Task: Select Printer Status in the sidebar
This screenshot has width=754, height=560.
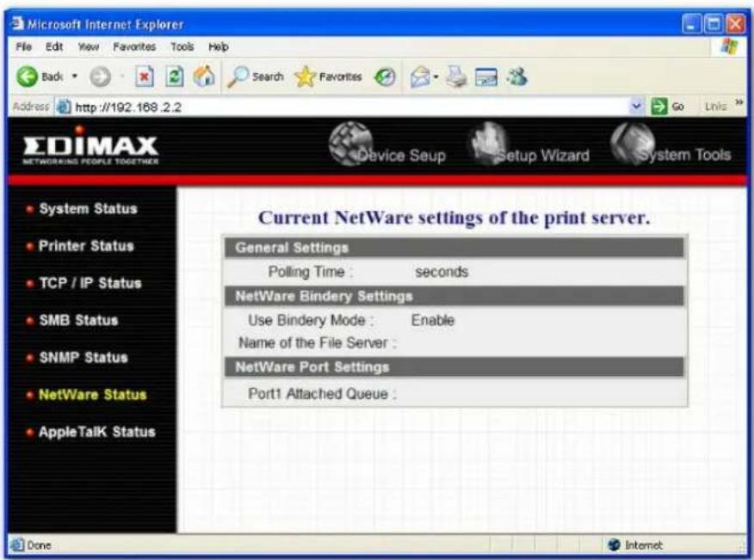Action: coord(86,246)
